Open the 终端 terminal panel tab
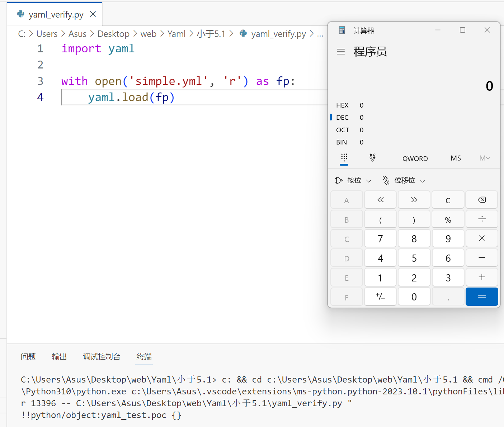 tap(144, 356)
